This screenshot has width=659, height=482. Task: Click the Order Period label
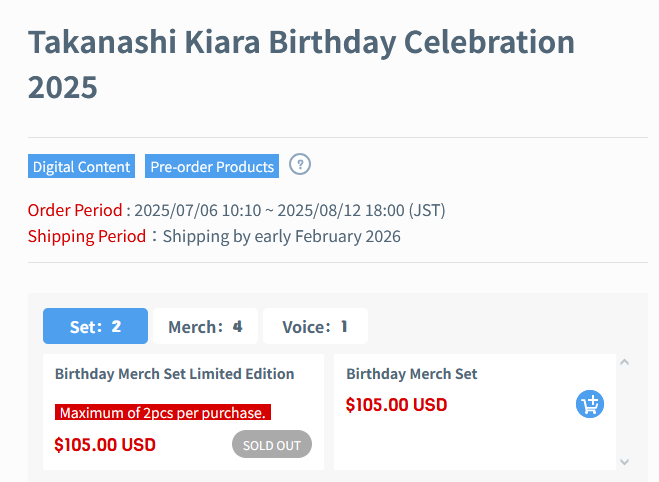click(75, 210)
